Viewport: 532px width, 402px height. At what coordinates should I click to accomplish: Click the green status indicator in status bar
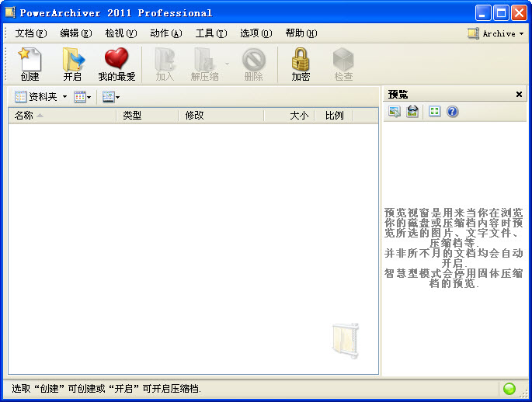509,389
